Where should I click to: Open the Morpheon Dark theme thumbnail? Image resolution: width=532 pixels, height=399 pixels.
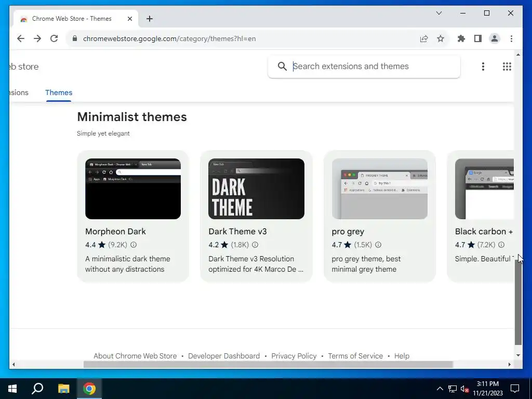(133, 189)
